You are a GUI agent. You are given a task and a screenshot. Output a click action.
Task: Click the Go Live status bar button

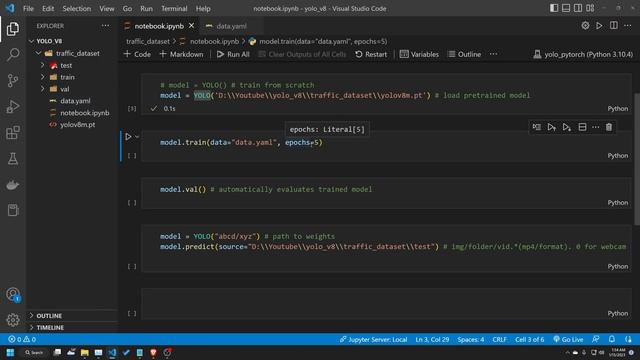568,339
